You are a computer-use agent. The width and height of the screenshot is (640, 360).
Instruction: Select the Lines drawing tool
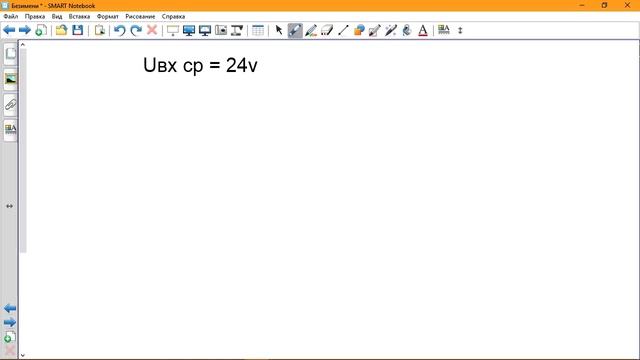click(x=343, y=30)
